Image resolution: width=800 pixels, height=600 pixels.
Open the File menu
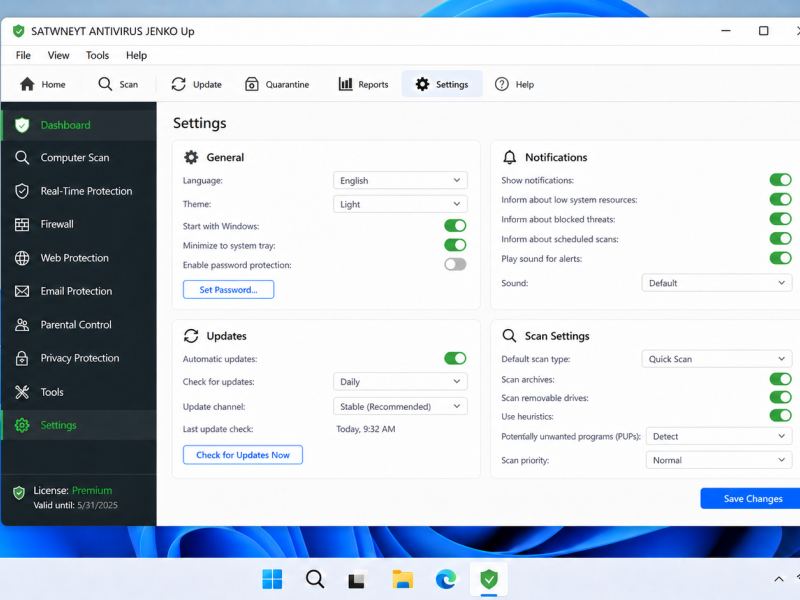click(x=23, y=55)
